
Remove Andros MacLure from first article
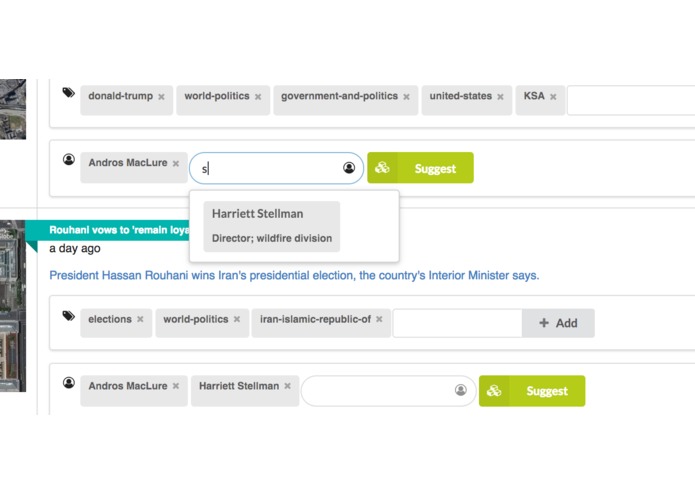click(176, 163)
